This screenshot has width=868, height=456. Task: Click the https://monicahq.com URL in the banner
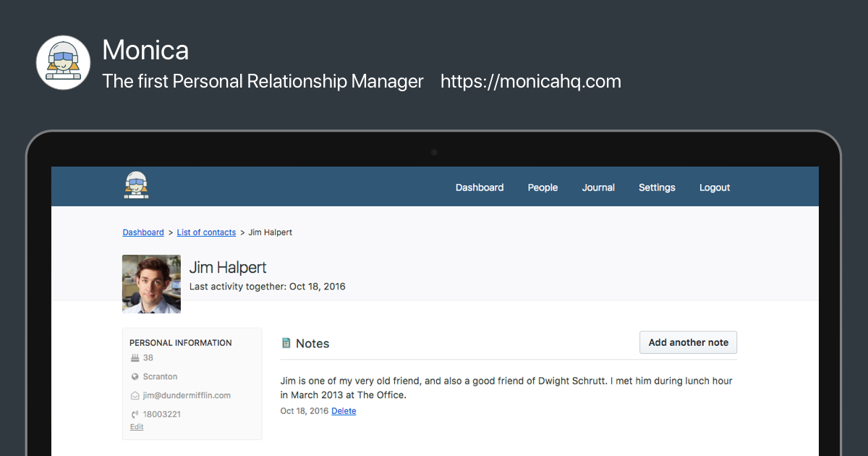[531, 81]
